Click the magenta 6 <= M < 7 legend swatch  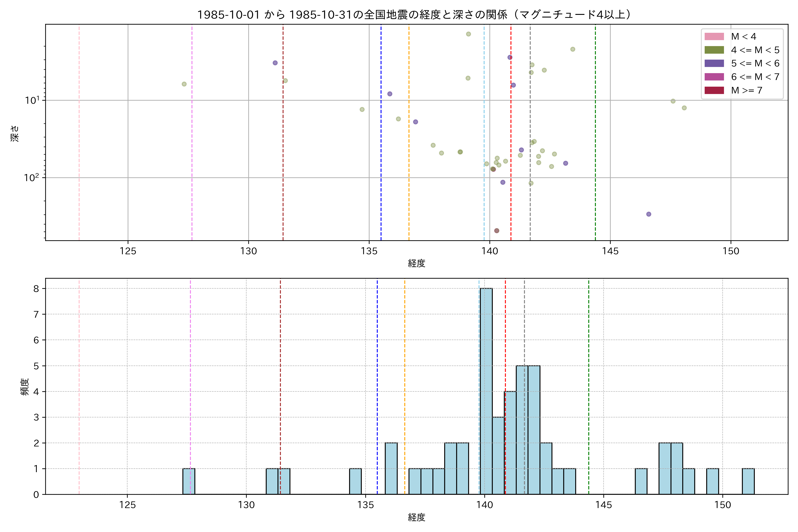click(714, 77)
